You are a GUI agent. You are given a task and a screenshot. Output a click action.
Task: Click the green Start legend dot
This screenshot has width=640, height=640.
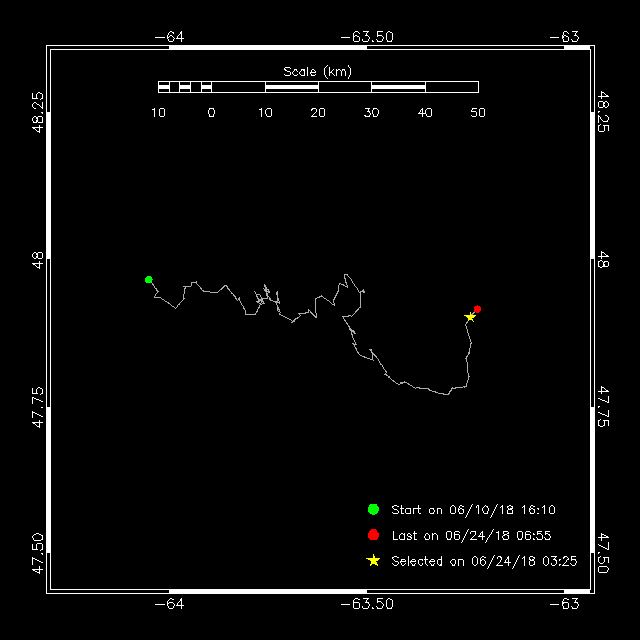click(373, 509)
